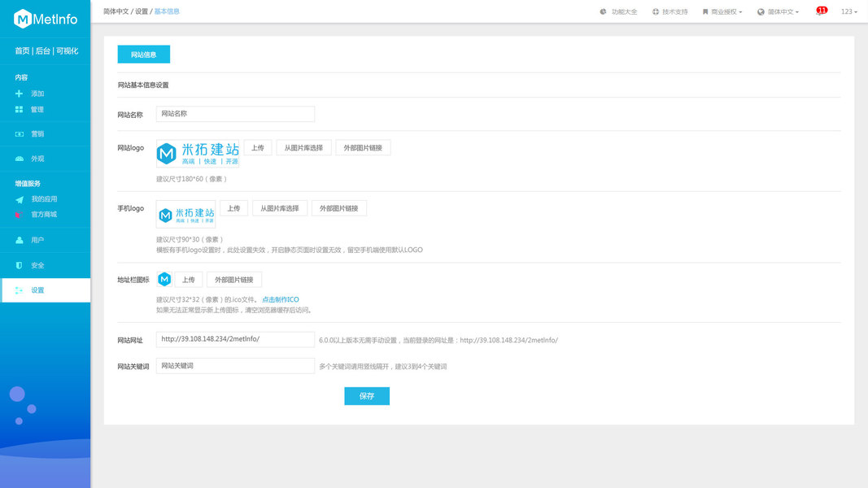Image resolution: width=868 pixels, height=488 pixels.
Task: Switch to the 网站信息 tab
Action: pos(144,54)
